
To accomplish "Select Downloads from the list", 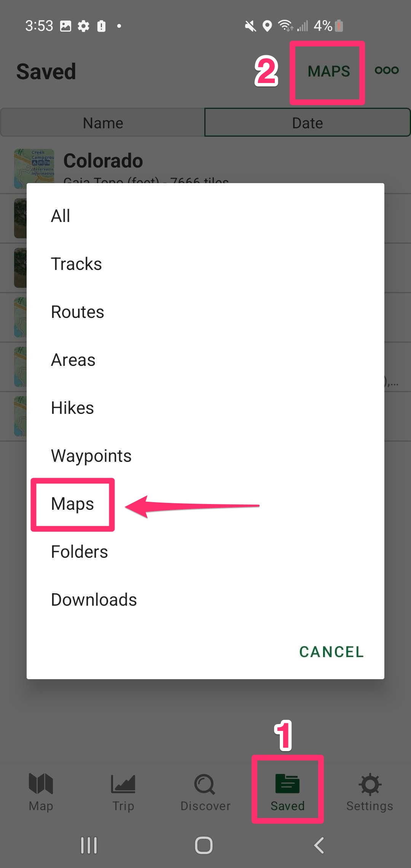I will (x=94, y=599).
